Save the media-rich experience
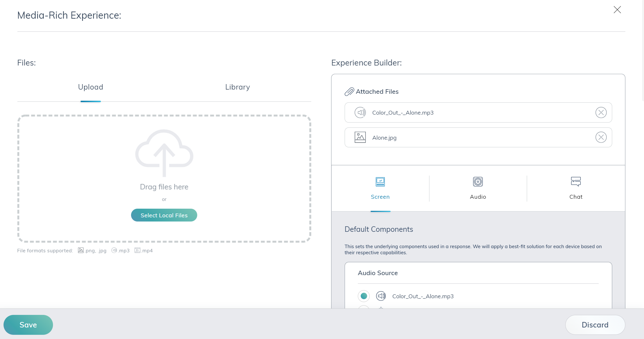The width and height of the screenshot is (644, 339). tap(28, 325)
